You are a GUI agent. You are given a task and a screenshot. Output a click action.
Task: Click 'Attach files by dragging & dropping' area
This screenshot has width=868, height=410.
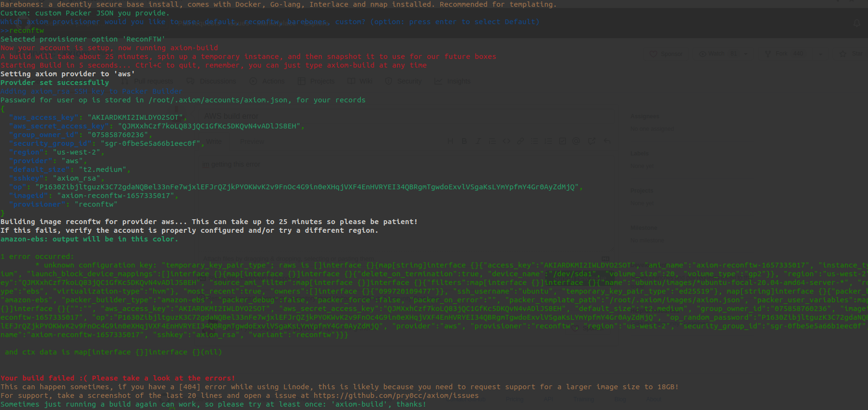click(288, 258)
